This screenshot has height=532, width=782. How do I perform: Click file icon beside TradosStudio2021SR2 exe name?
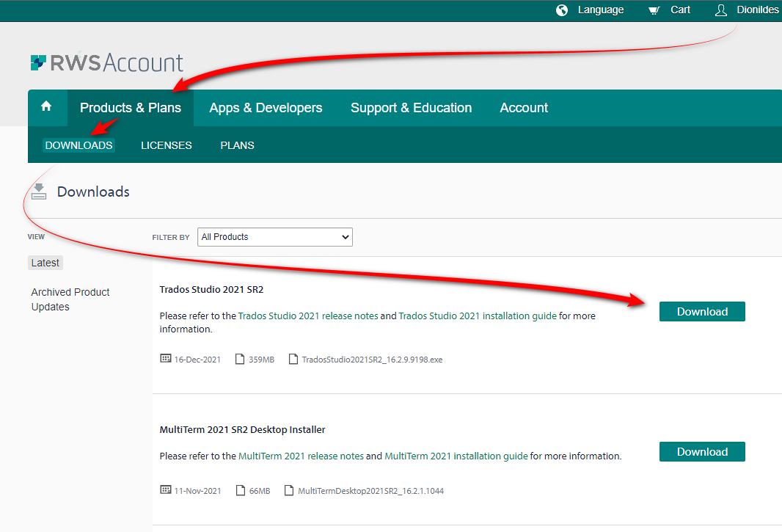click(x=293, y=359)
